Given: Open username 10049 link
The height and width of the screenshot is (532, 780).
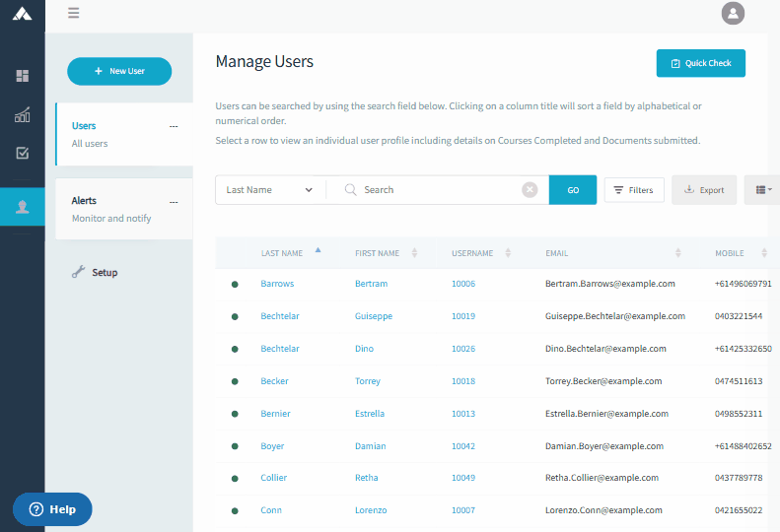Looking at the screenshot, I should (x=463, y=477).
